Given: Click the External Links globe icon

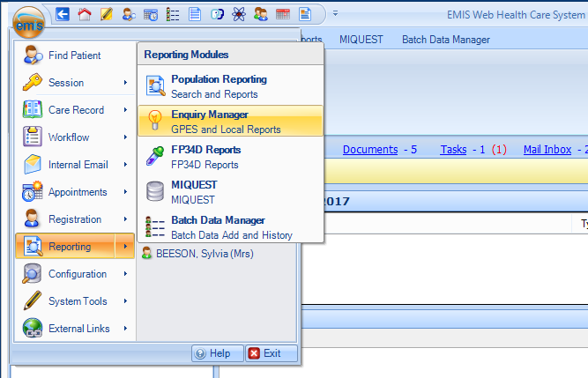Looking at the screenshot, I should click(33, 328).
